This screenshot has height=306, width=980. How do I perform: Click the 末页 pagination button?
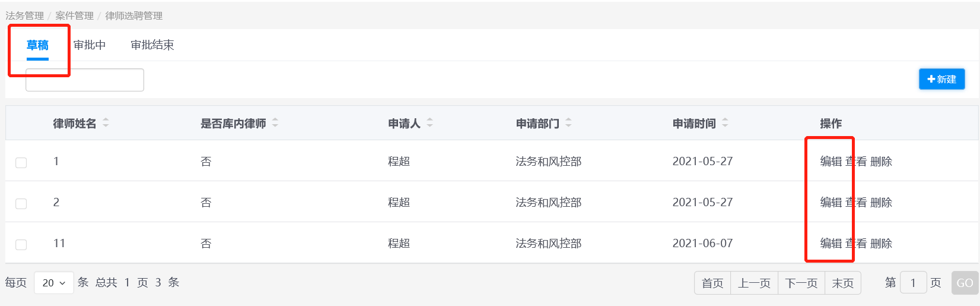pyautogui.click(x=842, y=283)
